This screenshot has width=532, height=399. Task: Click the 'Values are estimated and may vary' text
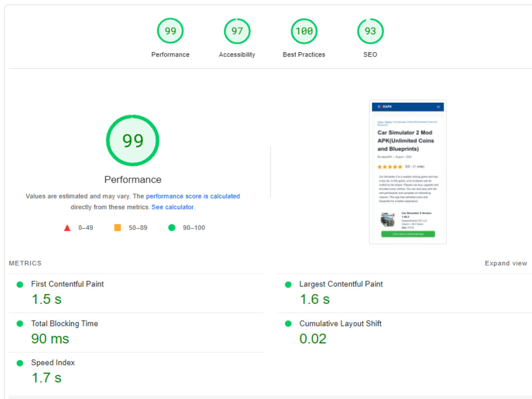pyautogui.click(x=78, y=196)
